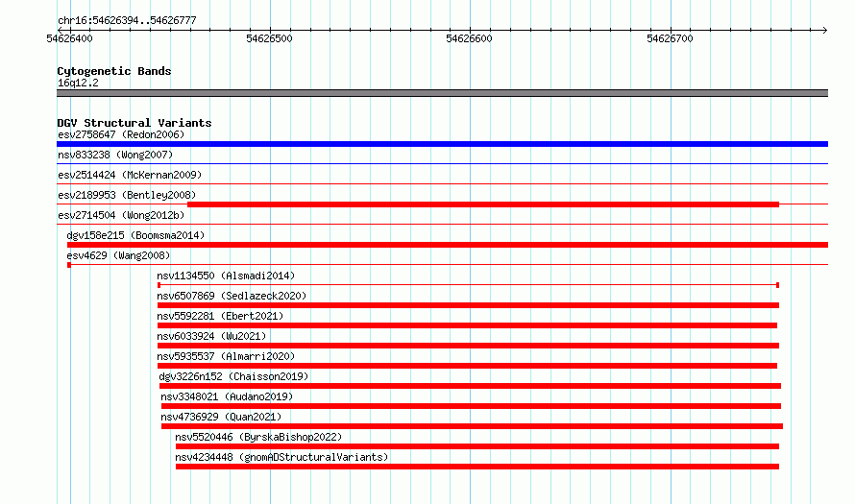Open the nsv3348021 (Audano2019) label
This screenshot has height=504, width=855.
coord(227,396)
